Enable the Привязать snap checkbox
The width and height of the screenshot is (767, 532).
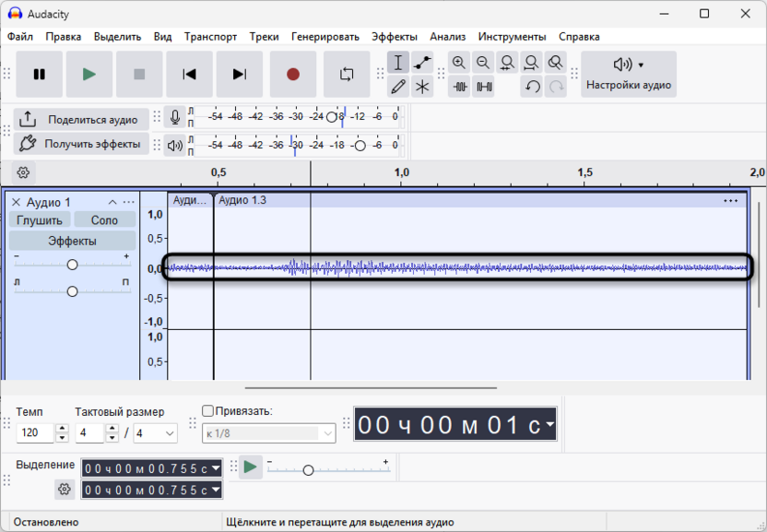207,411
